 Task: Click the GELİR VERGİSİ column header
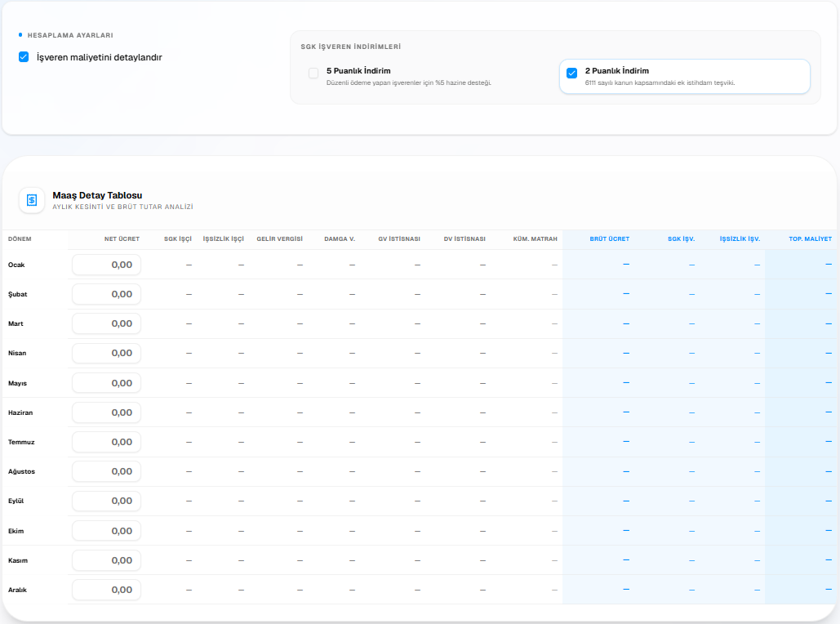pos(279,239)
